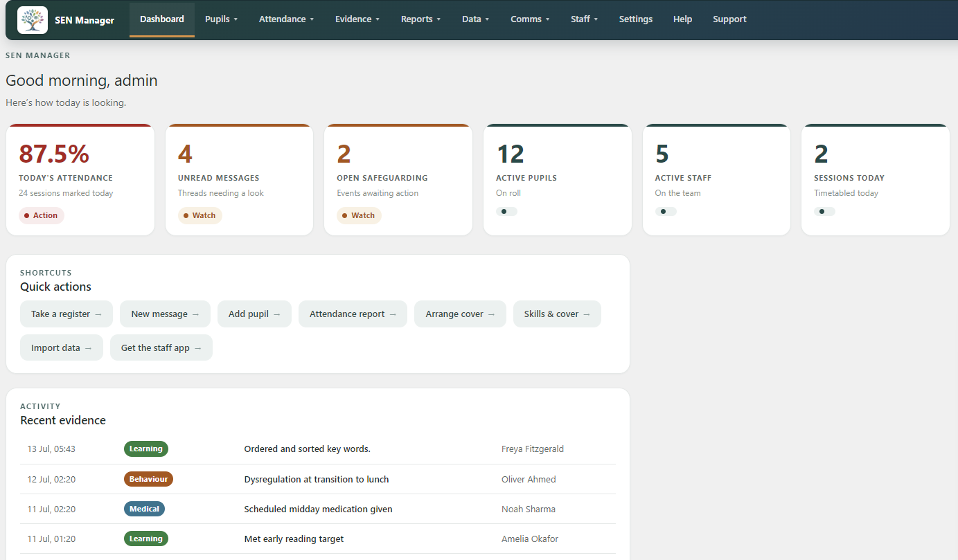Open the Open Safeguarding card

(398, 180)
